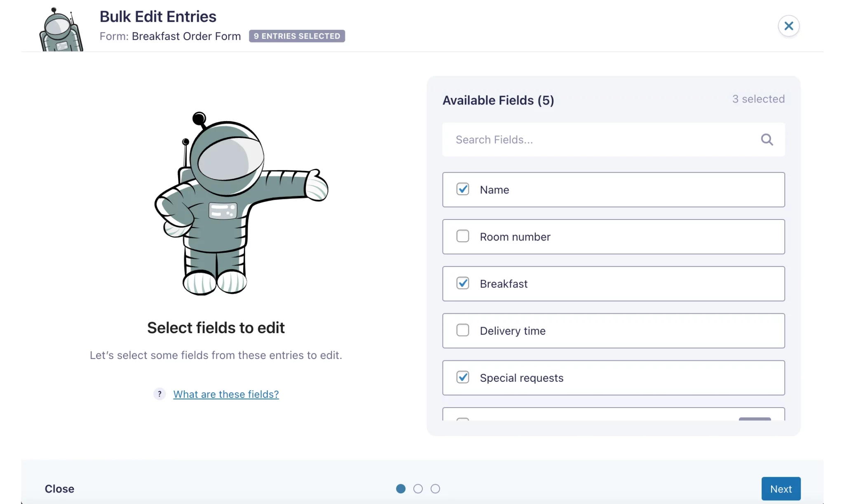Click the astronaut logo in header
The width and height of the screenshot is (844, 504).
61,30
